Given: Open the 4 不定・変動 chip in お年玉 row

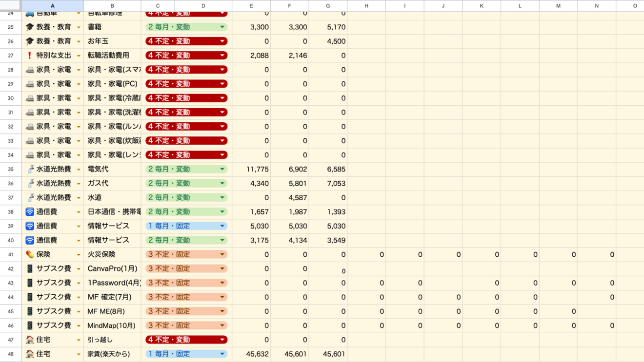Looking at the screenshot, I should (x=186, y=41).
